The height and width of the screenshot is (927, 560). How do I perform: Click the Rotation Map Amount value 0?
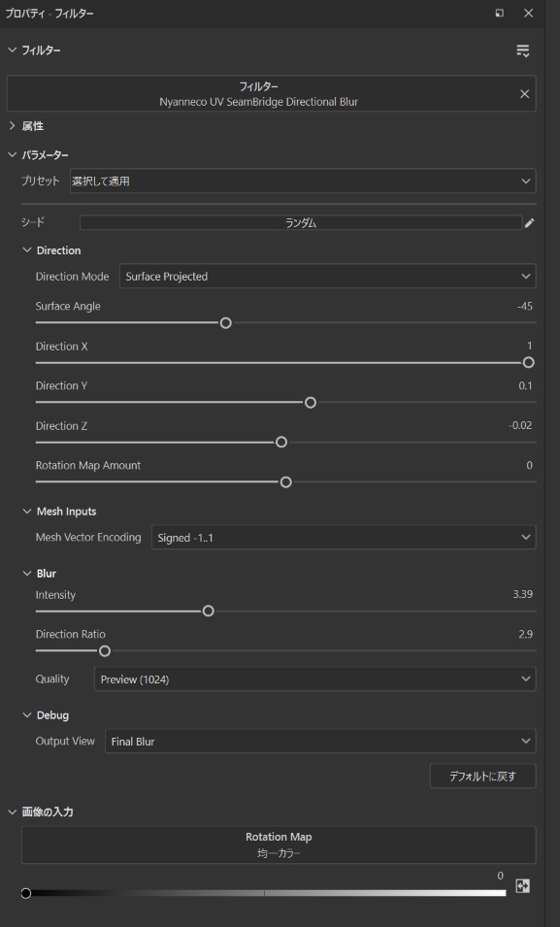529,465
